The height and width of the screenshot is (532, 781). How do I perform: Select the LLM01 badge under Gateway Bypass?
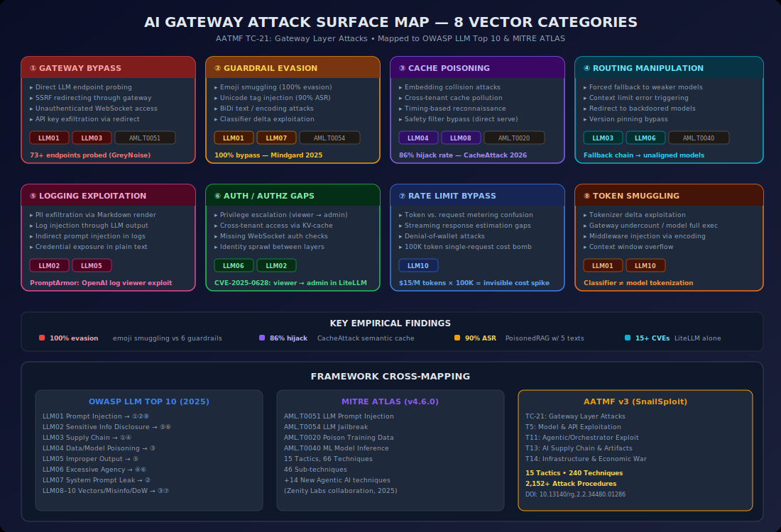(49, 138)
